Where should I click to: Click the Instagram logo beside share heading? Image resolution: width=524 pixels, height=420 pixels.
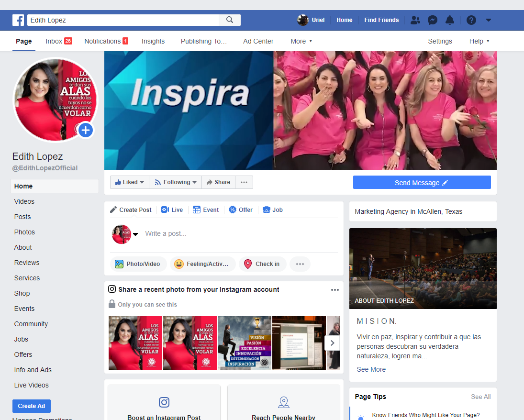pos(112,289)
